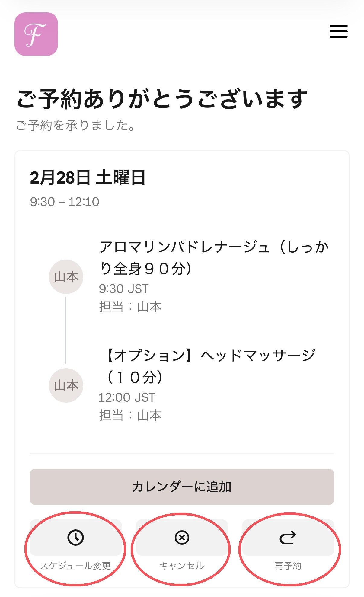The width and height of the screenshot is (364, 597).
Task: Click the ご予約ありがとうございます heading
Action: [x=162, y=99]
